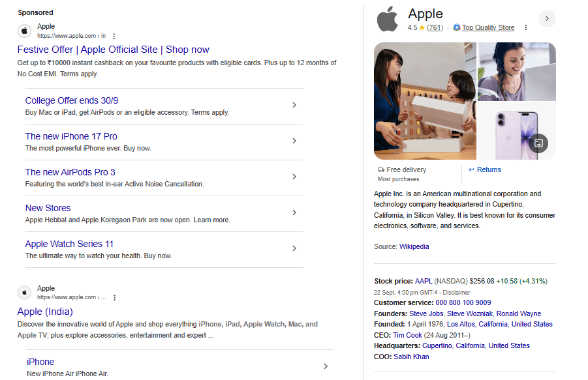This screenshot has height=380, width=588.
Task: Click the Top Quality Store badge
Action: tap(484, 28)
